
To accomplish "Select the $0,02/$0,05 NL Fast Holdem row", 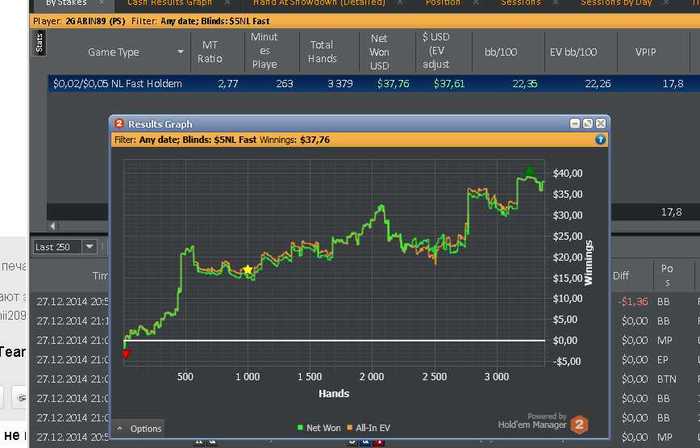I will pyautogui.click(x=374, y=83).
